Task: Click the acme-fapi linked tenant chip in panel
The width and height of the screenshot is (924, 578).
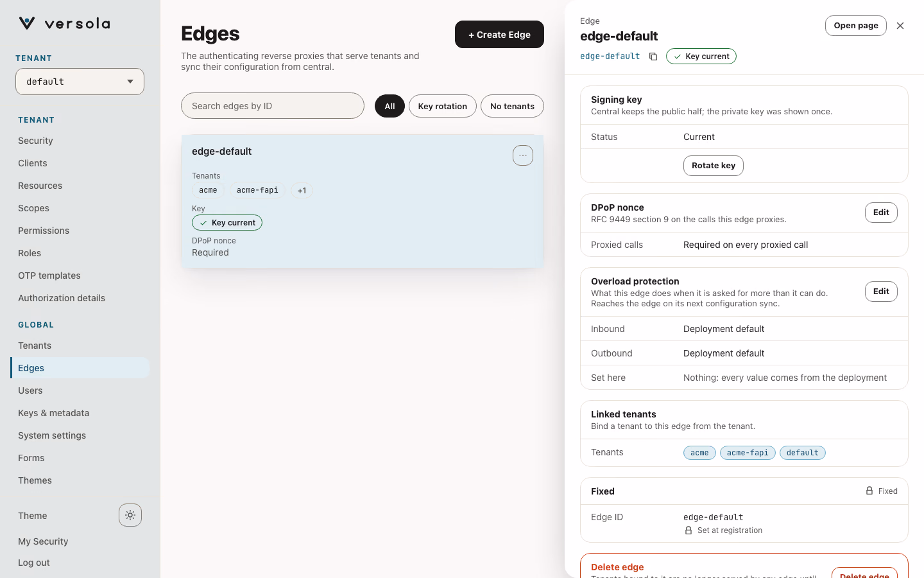Action: coord(748,453)
